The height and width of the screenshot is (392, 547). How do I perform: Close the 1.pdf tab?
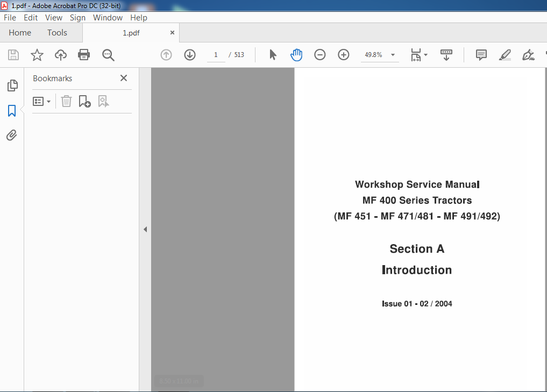click(172, 32)
